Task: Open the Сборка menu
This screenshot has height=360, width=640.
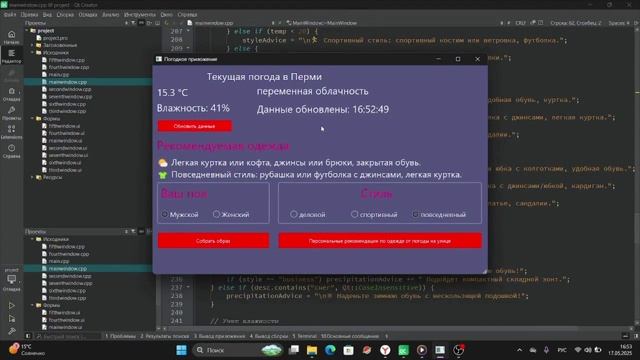Action: [65, 15]
